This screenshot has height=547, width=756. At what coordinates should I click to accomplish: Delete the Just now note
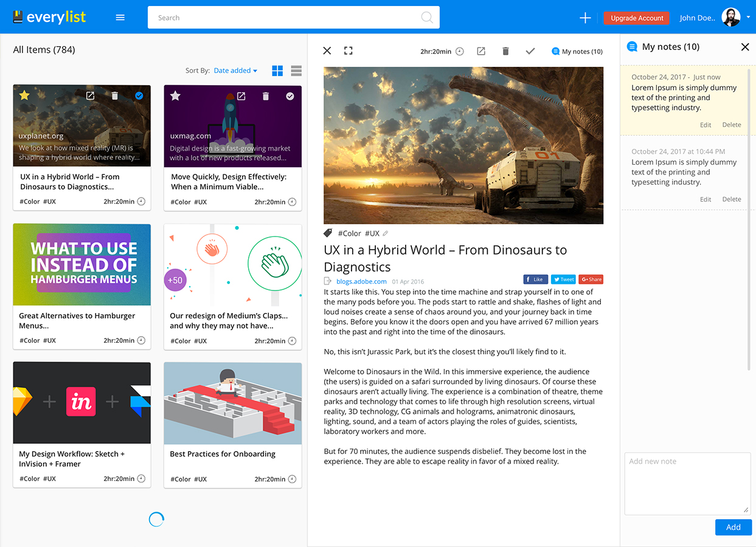coord(732,125)
